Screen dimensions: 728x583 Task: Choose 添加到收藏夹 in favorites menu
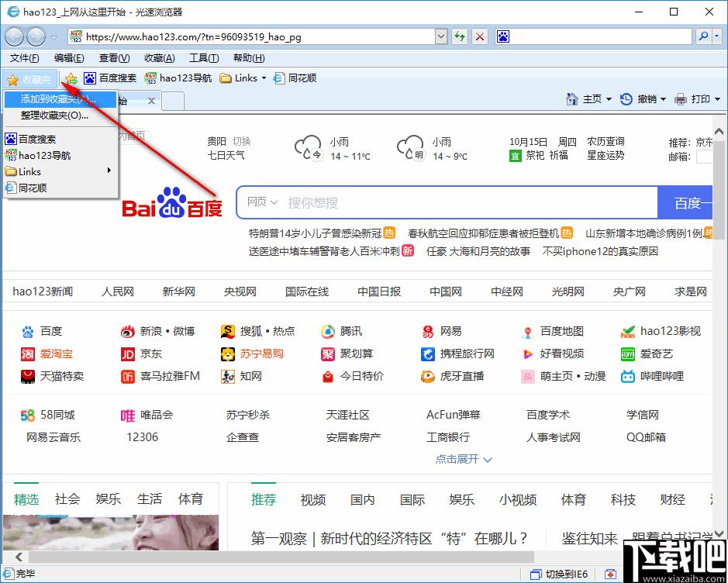click(x=60, y=99)
